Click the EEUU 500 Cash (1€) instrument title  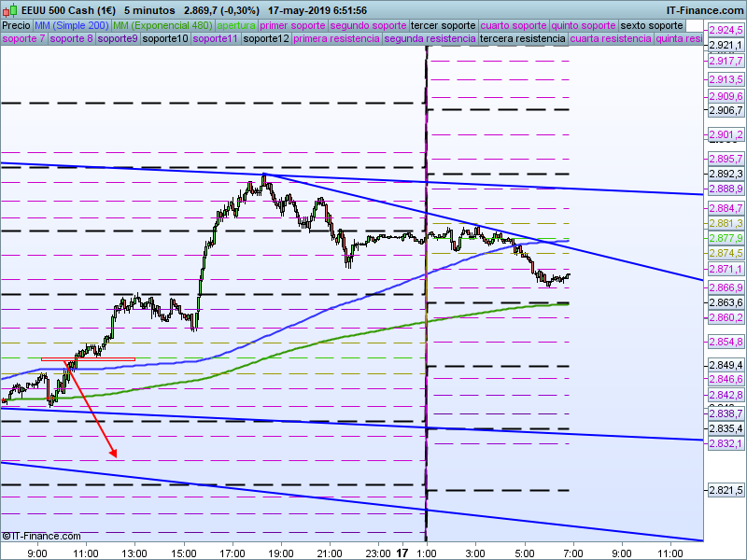tap(68, 10)
